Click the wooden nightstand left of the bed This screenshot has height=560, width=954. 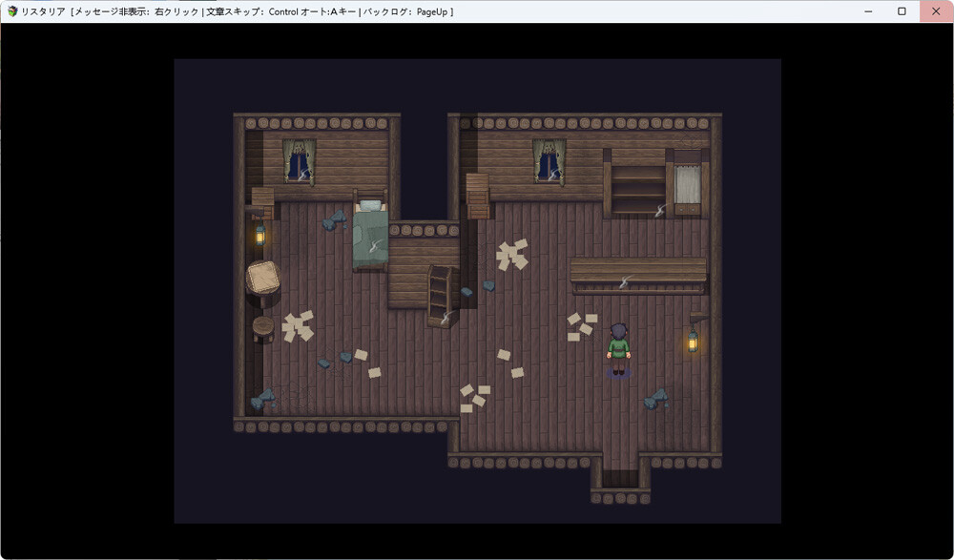pyautogui.click(x=263, y=202)
